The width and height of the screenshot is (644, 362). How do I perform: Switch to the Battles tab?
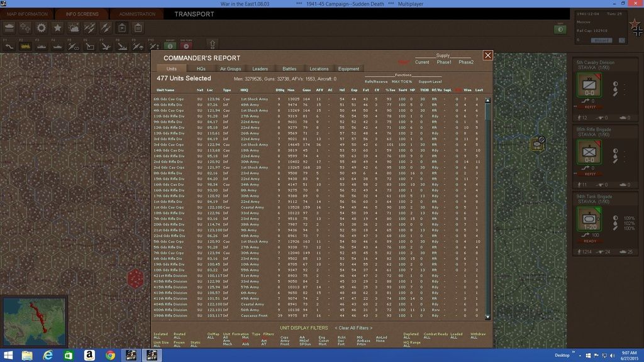point(289,69)
